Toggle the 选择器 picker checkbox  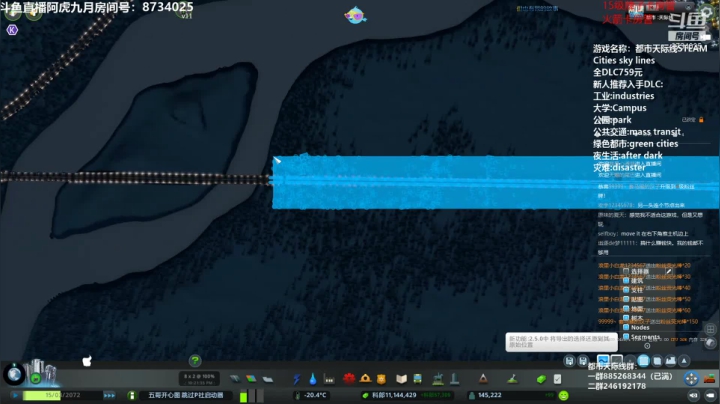point(626,271)
